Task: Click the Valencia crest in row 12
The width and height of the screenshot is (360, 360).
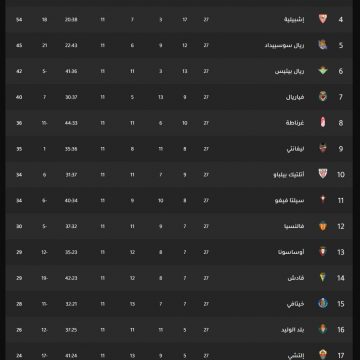Action: pos(323,226)
